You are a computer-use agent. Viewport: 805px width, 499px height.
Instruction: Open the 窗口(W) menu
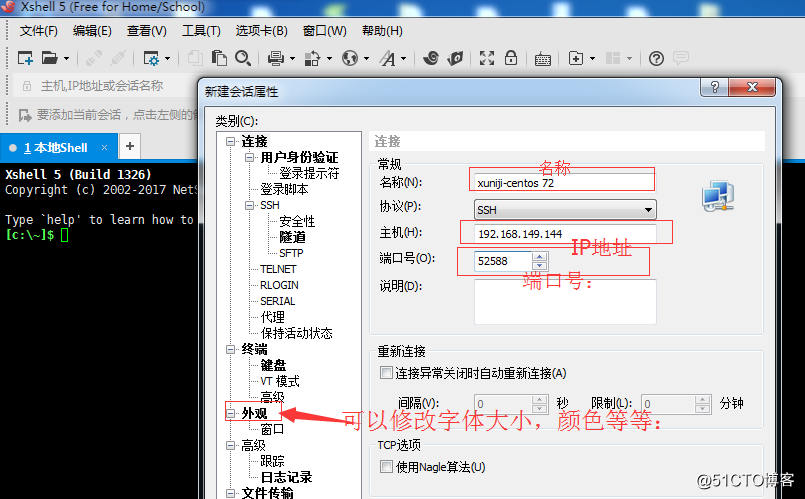[x=324, y=31]
